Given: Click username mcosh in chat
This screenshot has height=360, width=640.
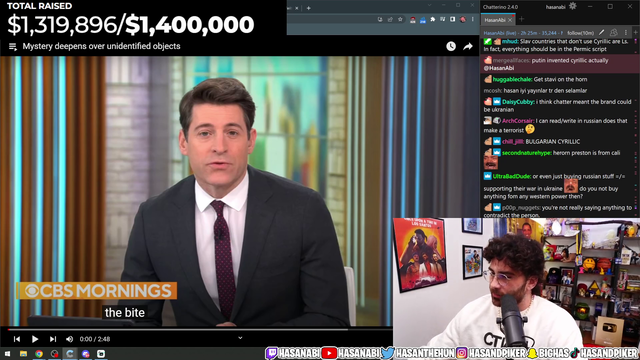Looking at the screenshot, I should pos(493,91).
